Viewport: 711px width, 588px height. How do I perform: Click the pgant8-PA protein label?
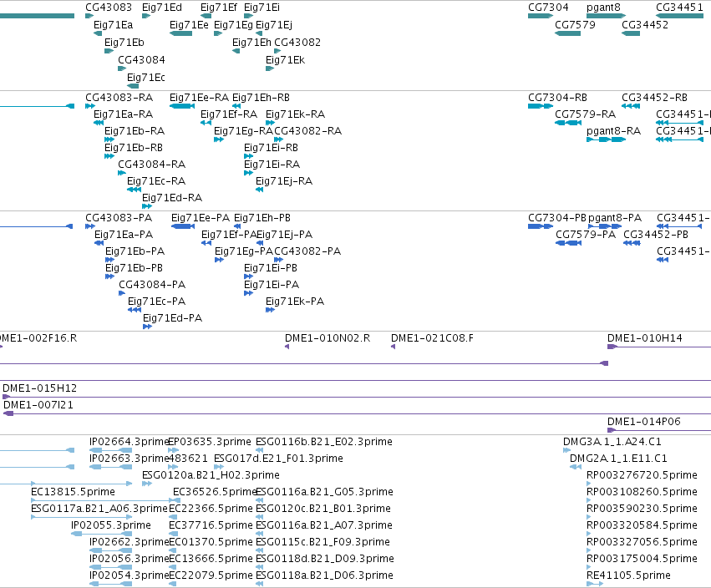point(615,218)
